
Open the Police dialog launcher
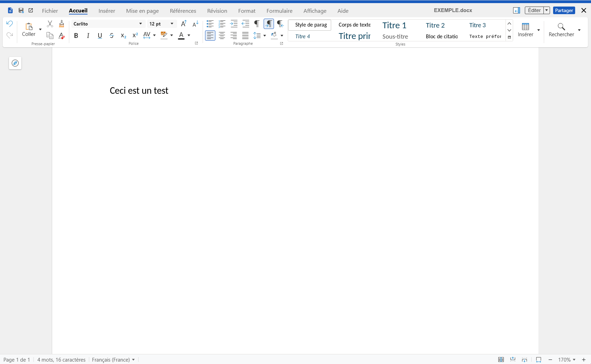[x=196, y=43]
